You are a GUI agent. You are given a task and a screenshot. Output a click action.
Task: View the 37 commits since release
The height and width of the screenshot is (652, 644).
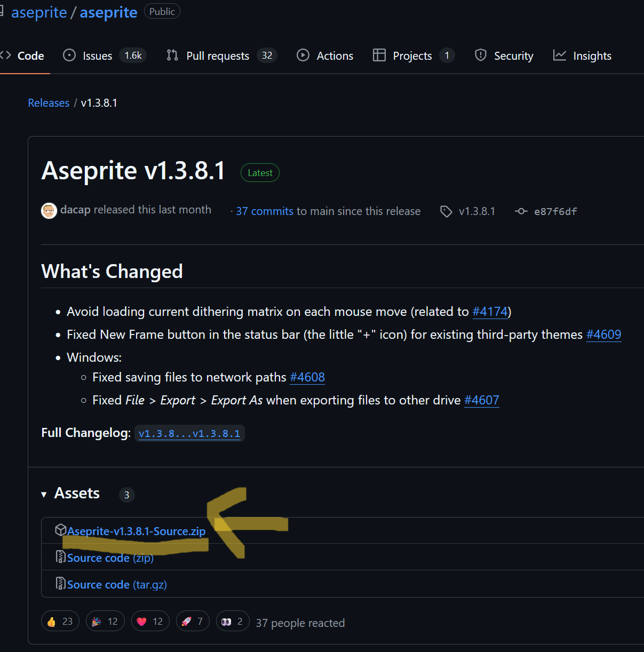tap(265, 211)
